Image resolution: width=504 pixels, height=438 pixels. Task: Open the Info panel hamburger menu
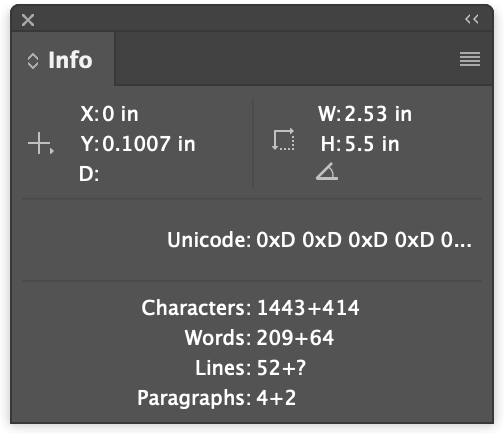470,59
